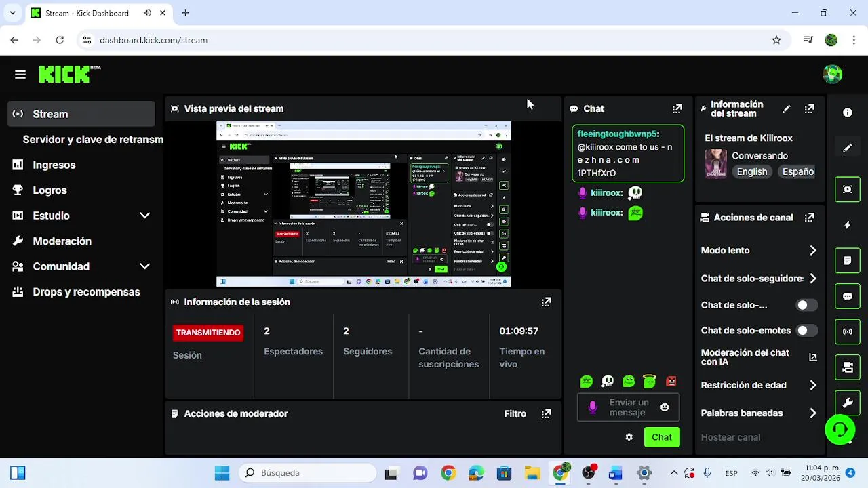Open Restricción de edad options arrow
Viewport: 868px width, 488px height.
pyautogui.click(x=813, y=385)
